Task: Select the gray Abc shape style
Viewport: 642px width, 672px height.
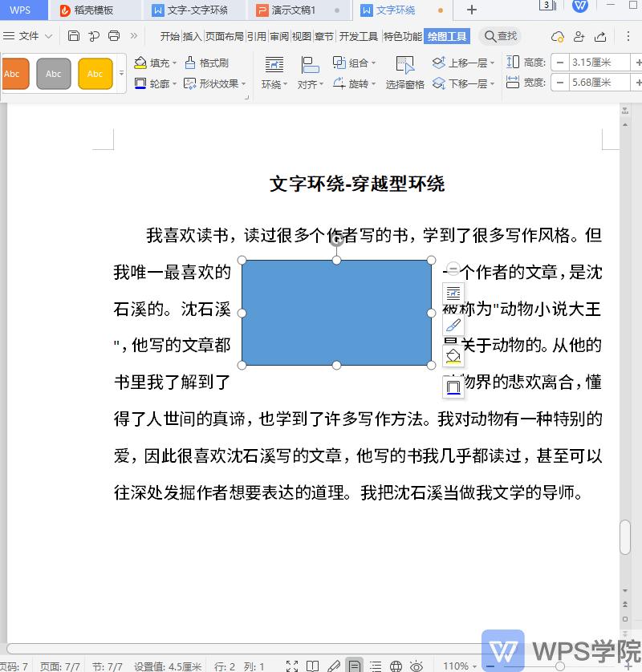Action: point(54,73)
